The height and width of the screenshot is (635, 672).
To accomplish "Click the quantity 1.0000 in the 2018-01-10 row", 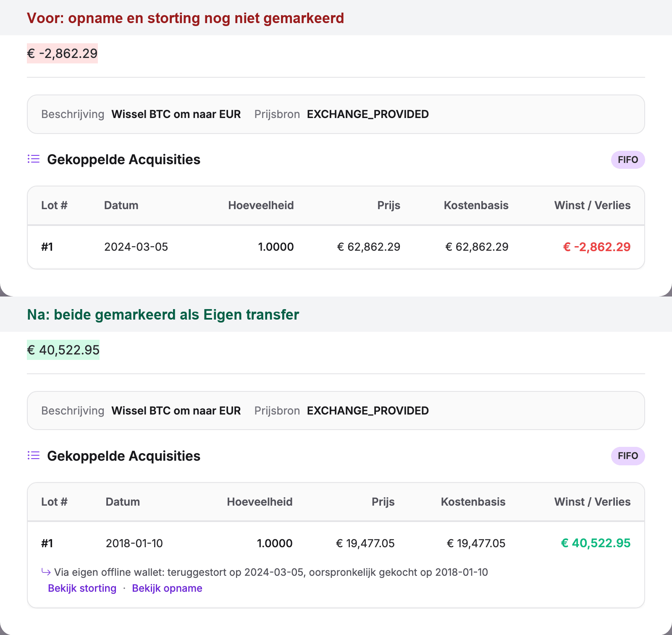I will [x=275, y=543].
